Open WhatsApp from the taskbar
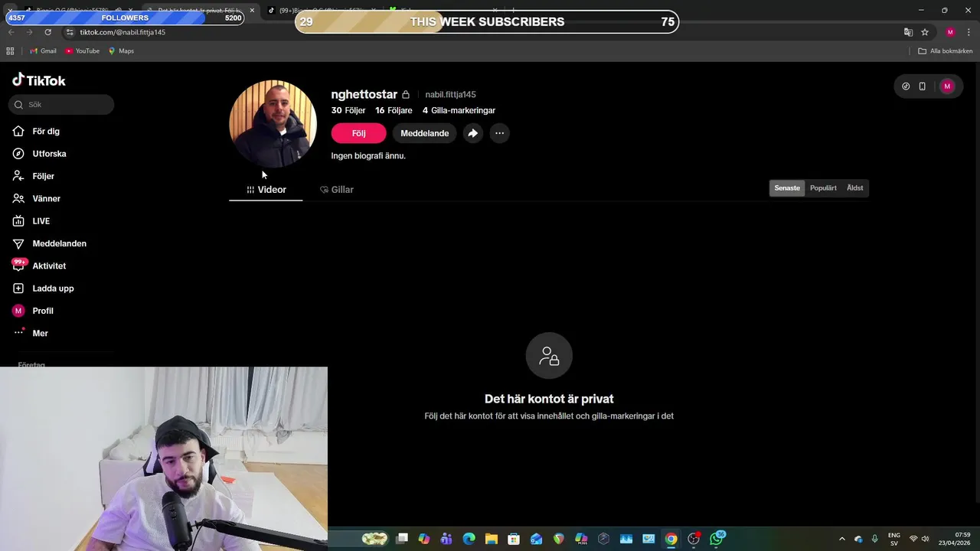The image size is (980, 551). [716, 539]
